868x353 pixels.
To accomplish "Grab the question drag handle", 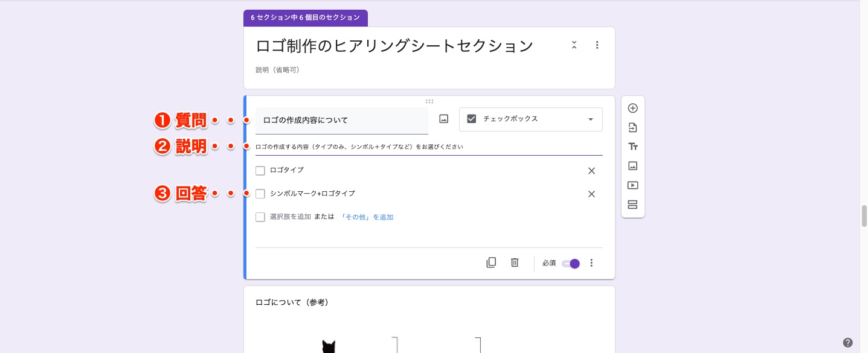I will tap(429, 101).
